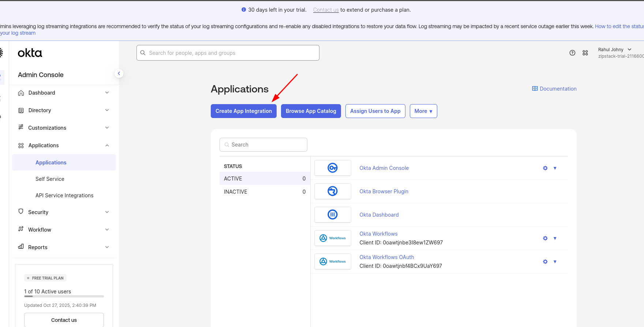Click the Okta Workflows app logo
Viewport: 644px width, 327px height.
(333, 238)
